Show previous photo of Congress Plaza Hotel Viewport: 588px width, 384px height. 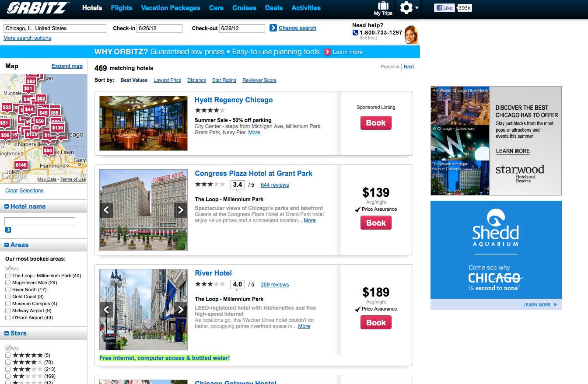click(106, 210)
